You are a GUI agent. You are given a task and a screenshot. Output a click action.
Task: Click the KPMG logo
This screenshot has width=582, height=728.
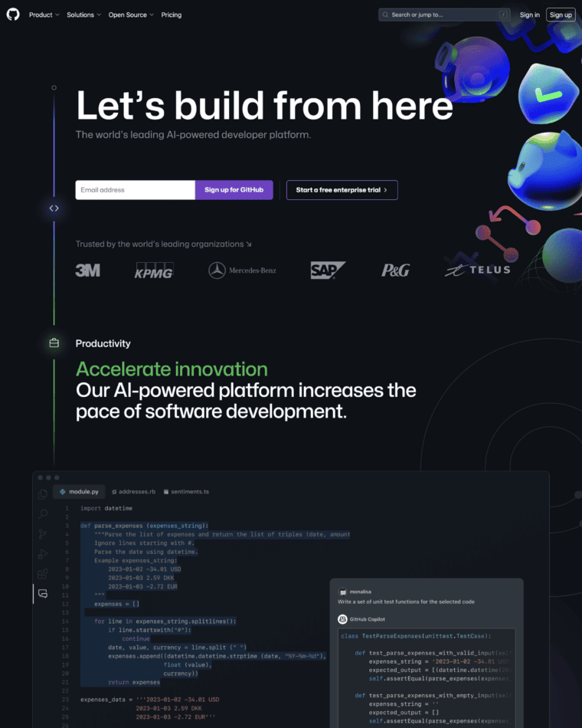pyautogui.click(x=154, y=271)
